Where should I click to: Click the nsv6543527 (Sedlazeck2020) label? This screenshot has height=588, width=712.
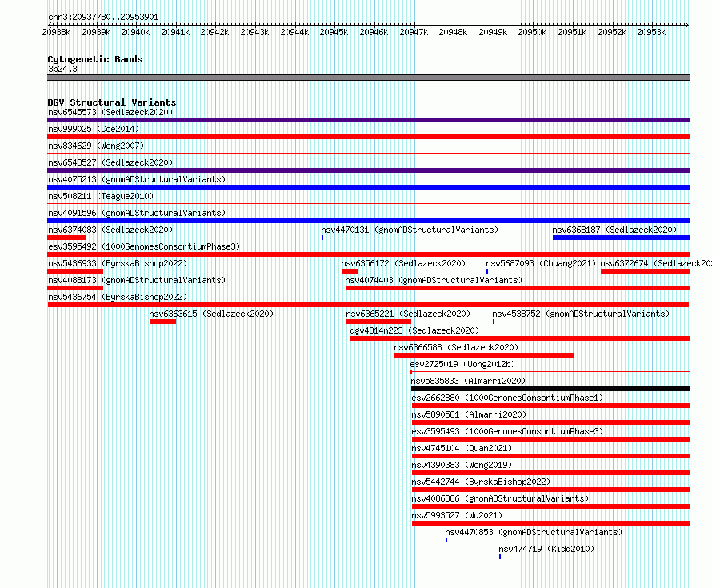pyautogui.click(x=110, y=162)
